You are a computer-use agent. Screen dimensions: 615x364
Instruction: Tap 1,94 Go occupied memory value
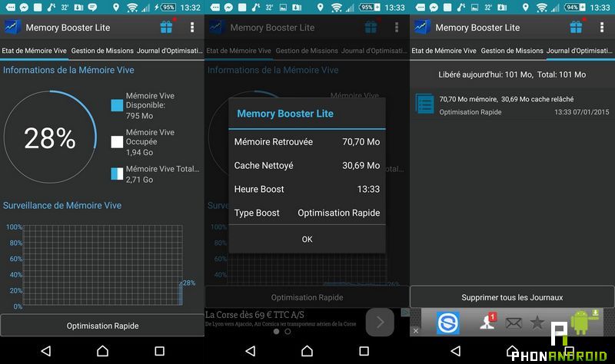[139, 152]
